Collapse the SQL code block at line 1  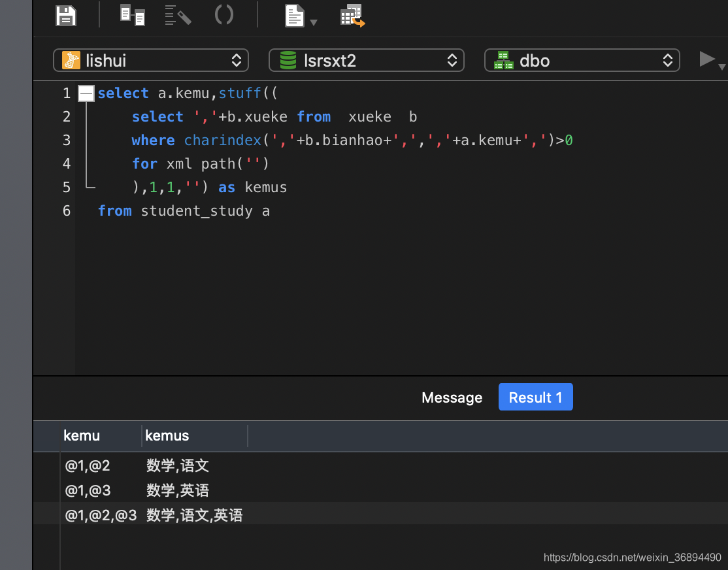[86, 93]
